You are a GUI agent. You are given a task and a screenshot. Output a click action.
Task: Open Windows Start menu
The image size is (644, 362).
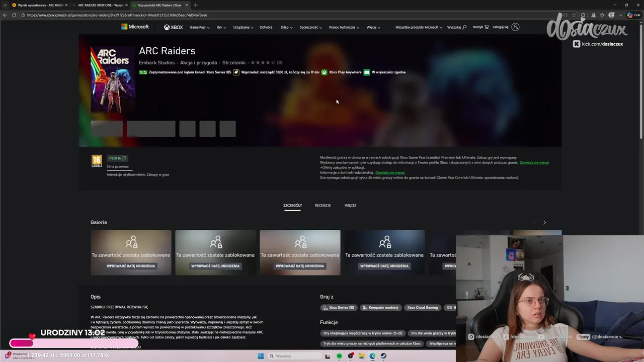point(261,356)
